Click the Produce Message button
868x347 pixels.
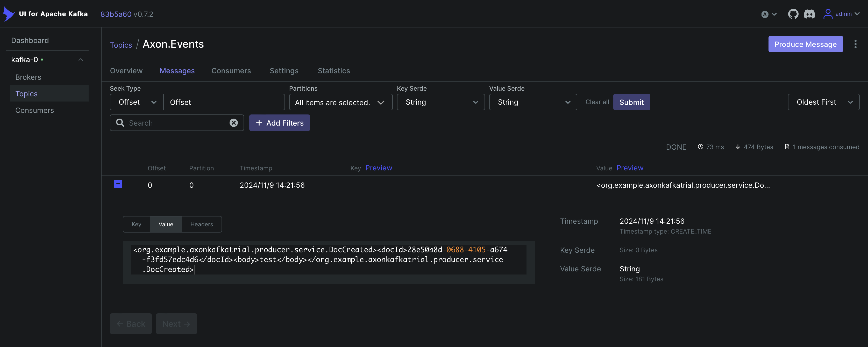pos(805,44)
